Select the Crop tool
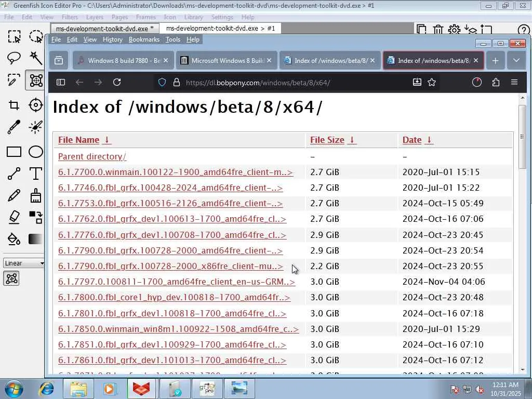 point(14,105)
